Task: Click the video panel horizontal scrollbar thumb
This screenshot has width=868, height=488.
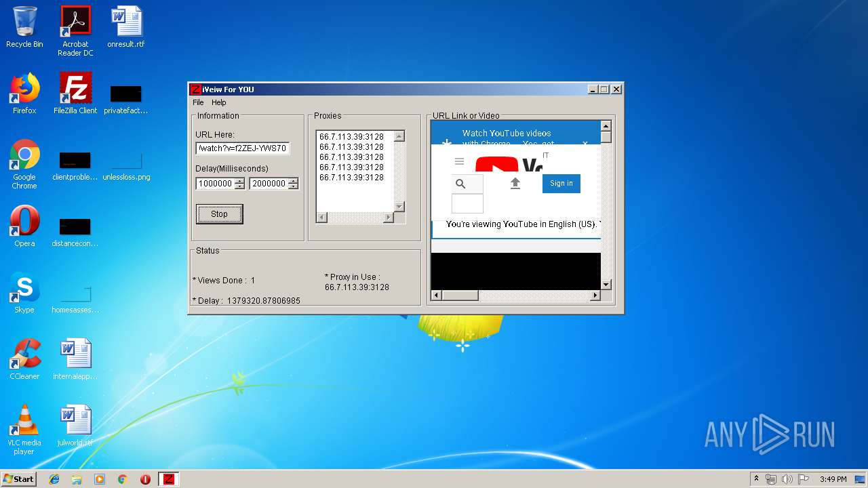Action: click(460, 296)
